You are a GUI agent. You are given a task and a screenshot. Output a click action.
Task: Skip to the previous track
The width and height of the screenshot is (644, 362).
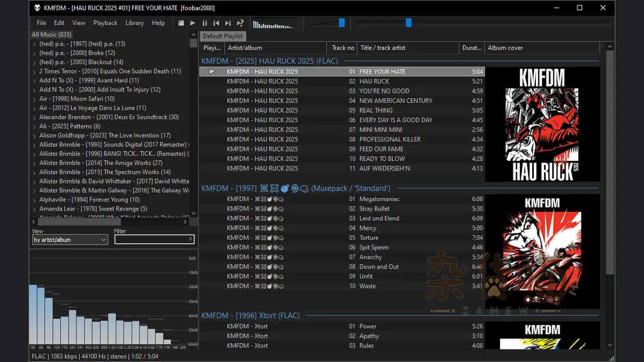pyautogui.click(x=216, y=23)
